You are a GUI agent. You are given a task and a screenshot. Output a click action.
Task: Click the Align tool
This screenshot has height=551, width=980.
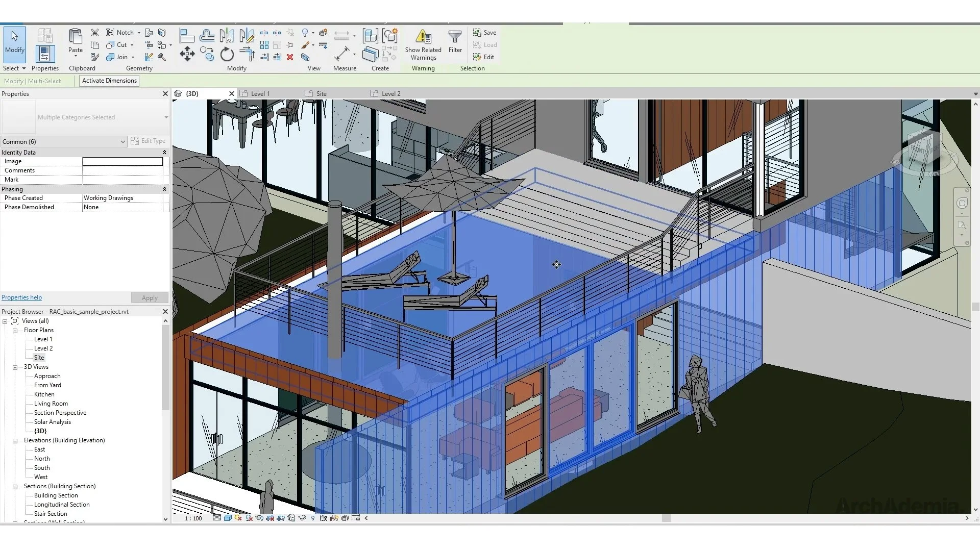187,34
